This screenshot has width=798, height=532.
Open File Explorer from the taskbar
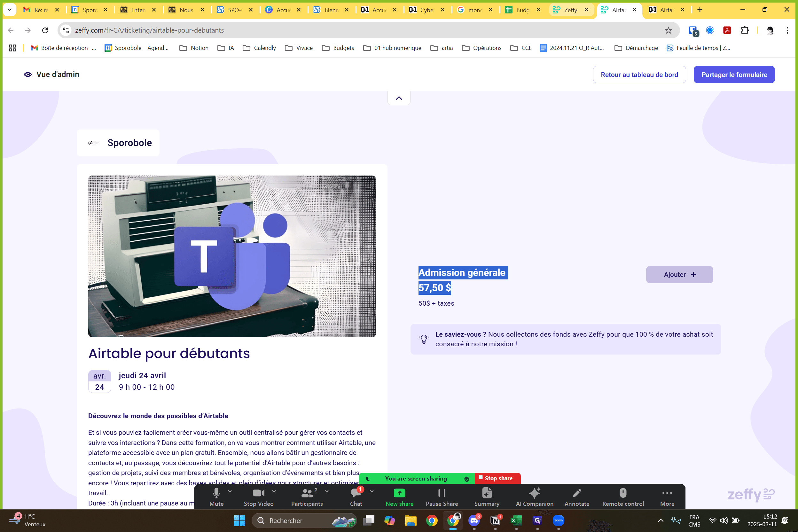point(411,520)
